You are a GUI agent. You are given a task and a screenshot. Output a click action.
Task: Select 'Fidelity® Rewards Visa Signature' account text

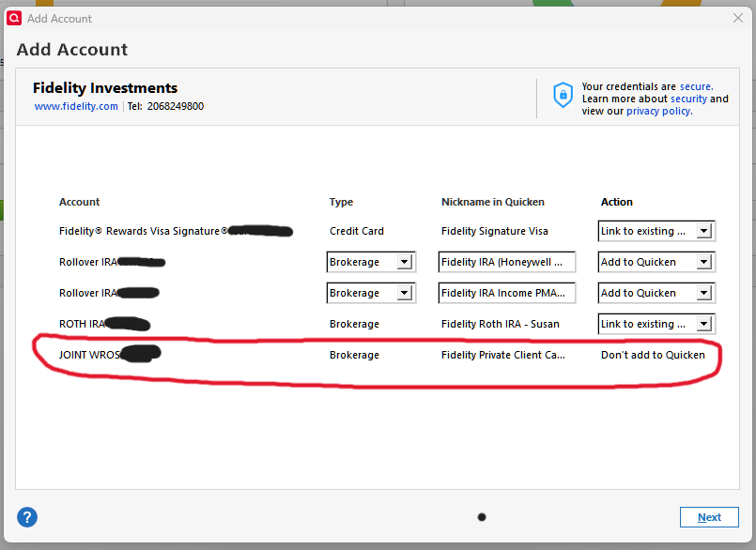(x=143, y=231)
